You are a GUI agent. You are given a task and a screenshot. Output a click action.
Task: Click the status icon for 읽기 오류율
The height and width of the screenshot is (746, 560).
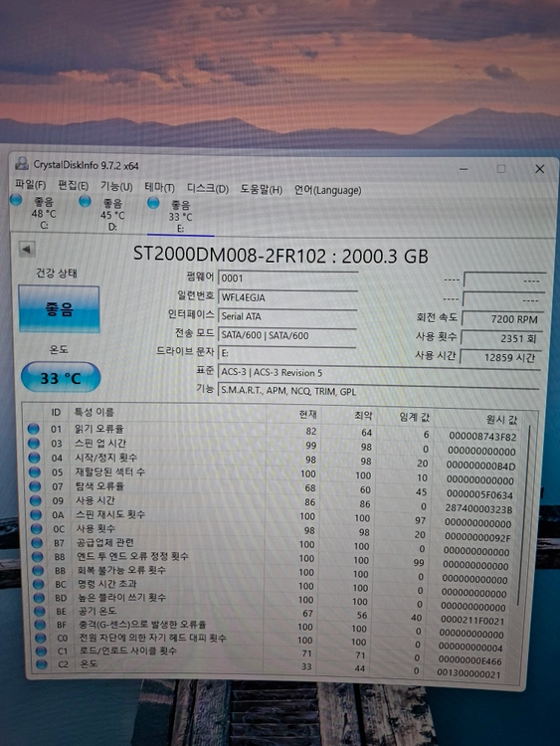(x=33, y=429)
